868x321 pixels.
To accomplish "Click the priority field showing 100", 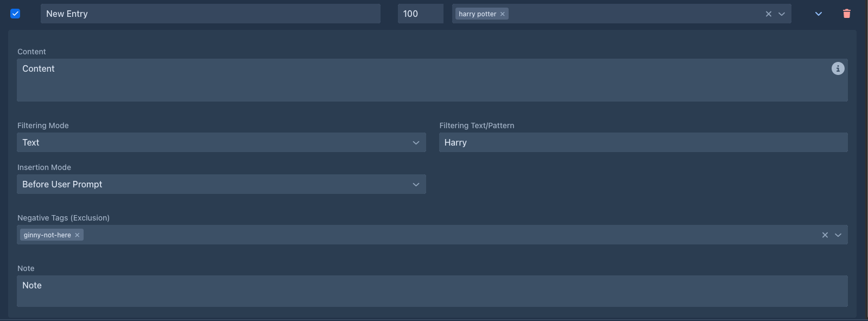I will [421, 14].
